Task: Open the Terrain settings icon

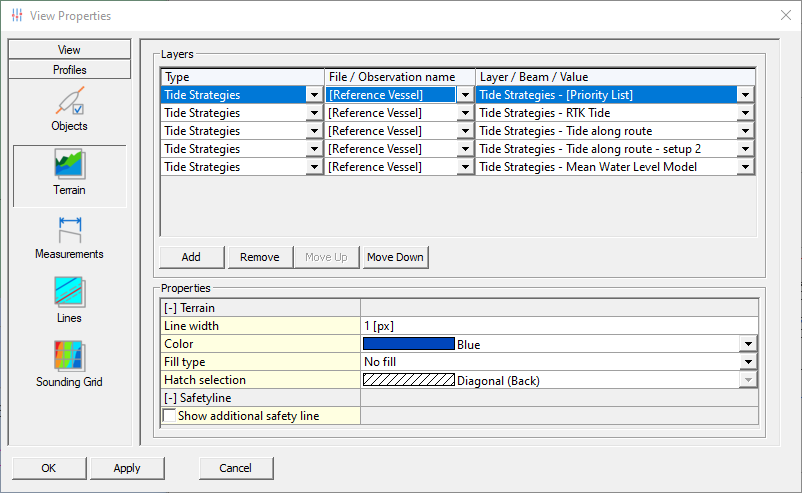Action: pyautogui.click(x=69, y=166)
